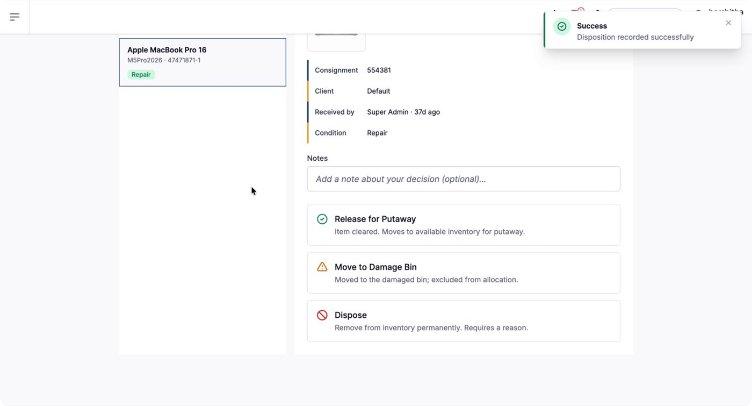Choose Release for Putaway option
Screen dimensions: 752x406
tap(463, 225)
